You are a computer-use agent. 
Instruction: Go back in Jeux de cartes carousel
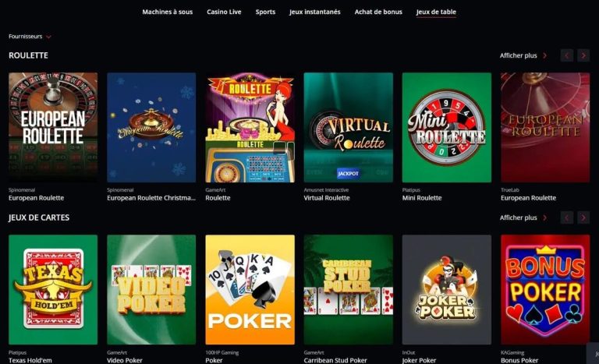pyautogui.click(x=566, y=217)
